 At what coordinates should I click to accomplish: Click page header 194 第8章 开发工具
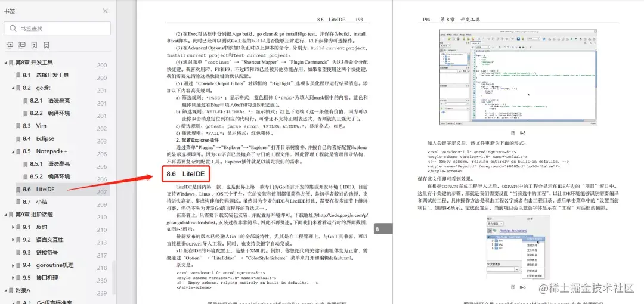click(451, 20)
